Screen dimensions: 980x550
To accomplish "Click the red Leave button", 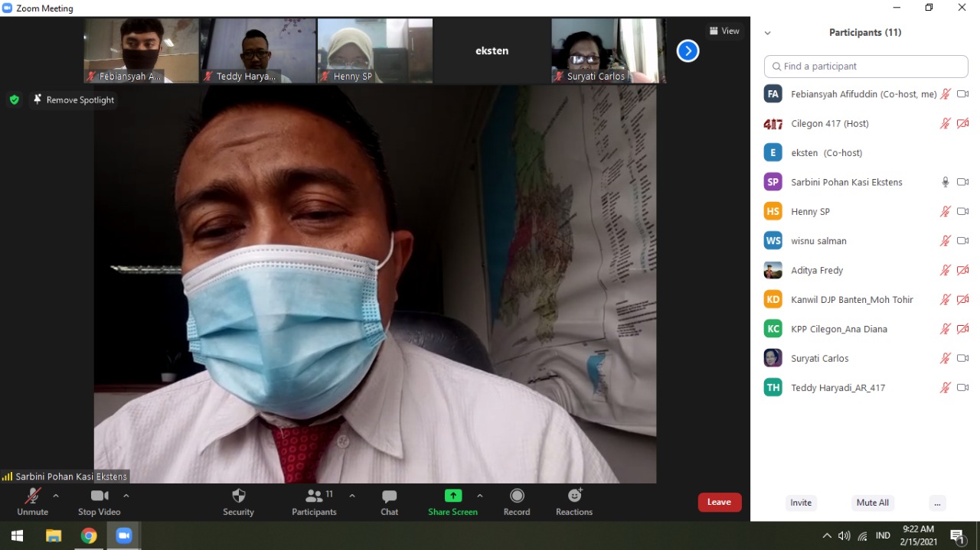I will 719,502.
